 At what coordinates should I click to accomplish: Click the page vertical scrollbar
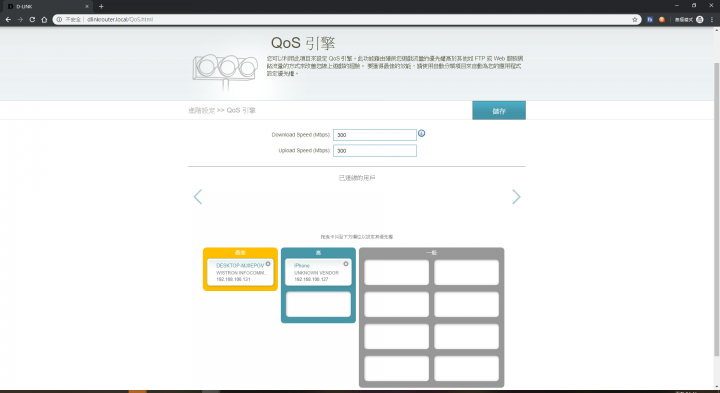pos(716,209)
